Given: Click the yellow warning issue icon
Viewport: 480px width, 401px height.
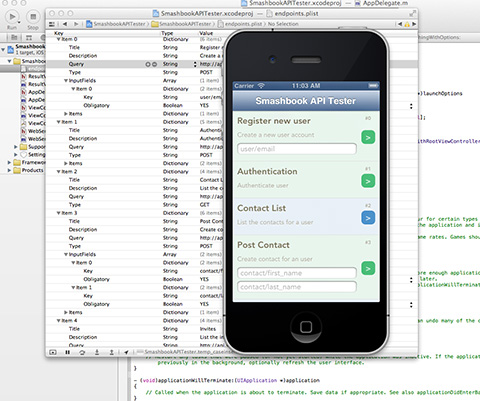Looking at the screenshot, I should coord(407,24).
